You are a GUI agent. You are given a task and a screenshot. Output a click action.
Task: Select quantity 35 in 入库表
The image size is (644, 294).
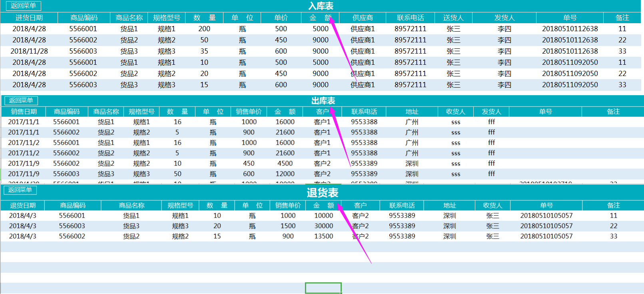[204, 51]
